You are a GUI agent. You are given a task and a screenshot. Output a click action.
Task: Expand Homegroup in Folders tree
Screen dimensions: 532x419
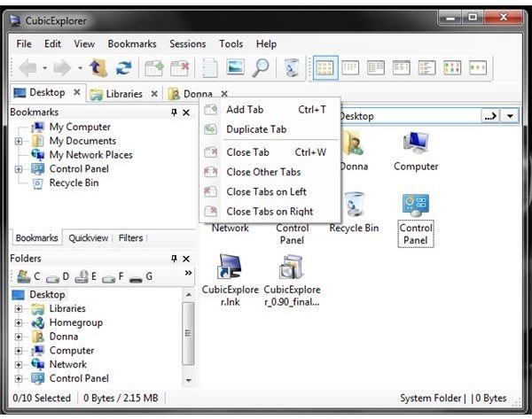[19, 322]
